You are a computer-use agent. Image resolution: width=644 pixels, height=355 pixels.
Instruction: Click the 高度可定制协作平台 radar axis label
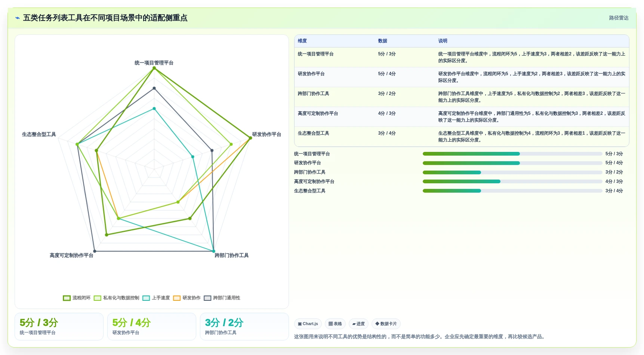coord(71,255)
